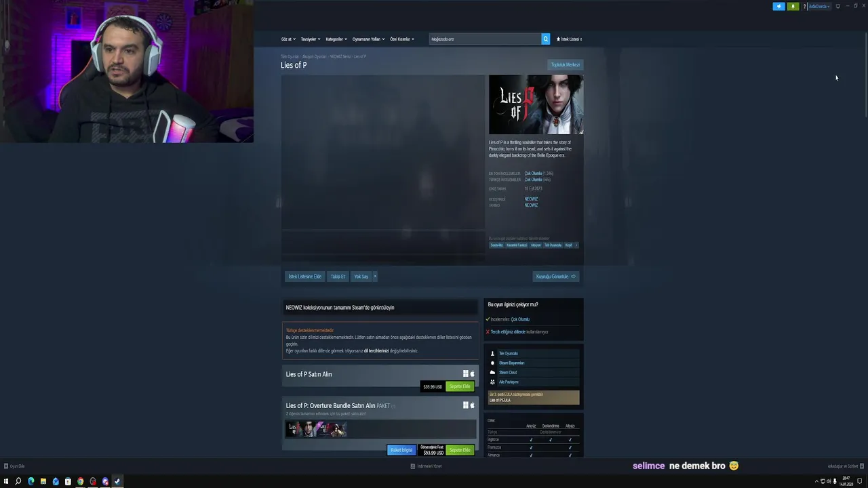Viewport: 868px width, 488px height.
Task: Click the green notification bell icon
Action: tap(793, 7)
